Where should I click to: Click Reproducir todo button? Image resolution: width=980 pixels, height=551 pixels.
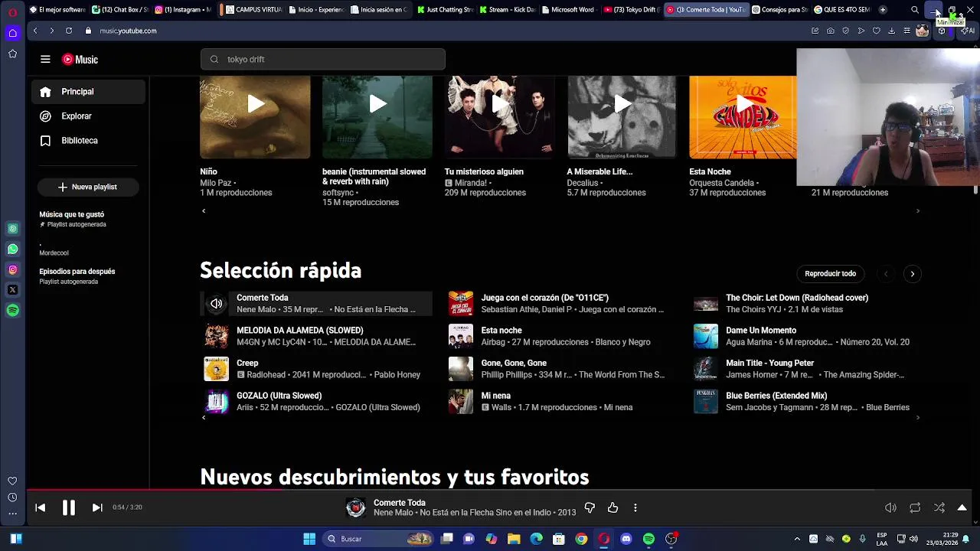pyautogui.click(x=830, y=273)
